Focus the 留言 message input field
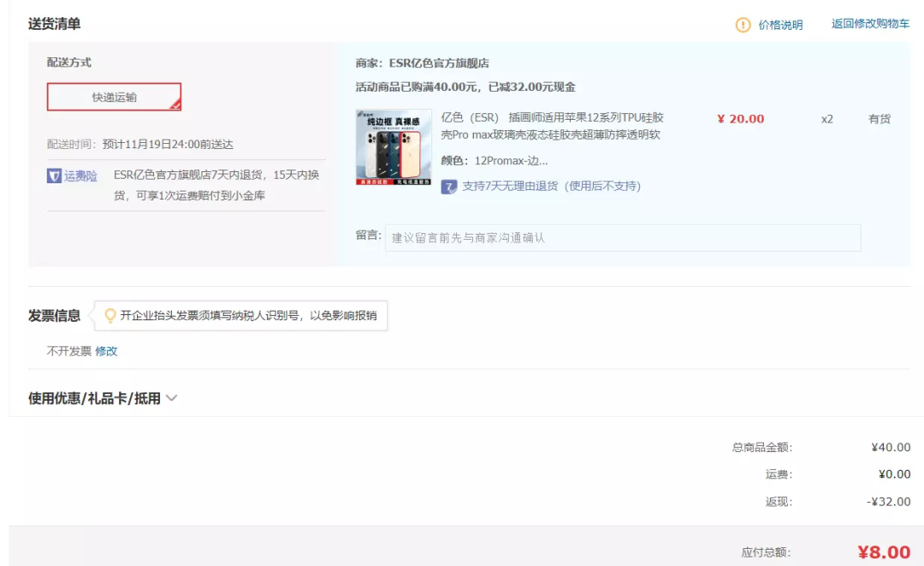The image size is (924, 566). click(623, 237)
